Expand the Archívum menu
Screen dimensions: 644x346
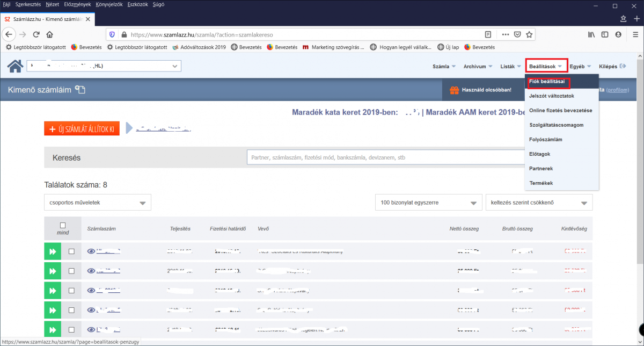[x=478, y=67]
